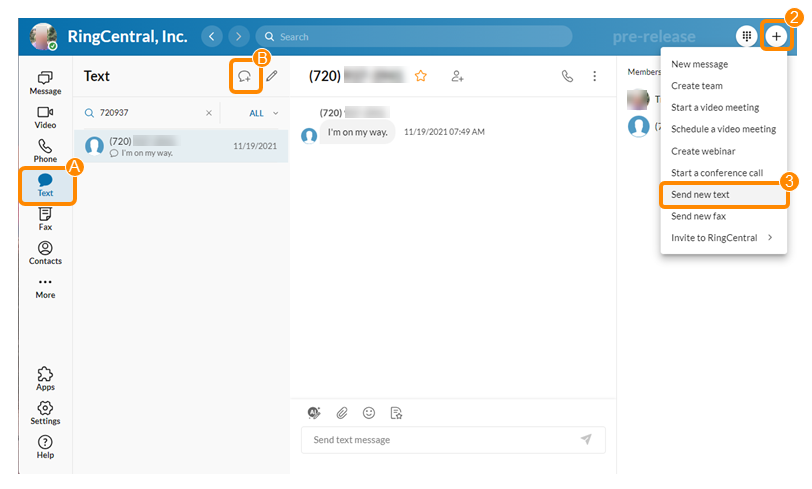Open the Fax section in sidebar

[45, 219]
